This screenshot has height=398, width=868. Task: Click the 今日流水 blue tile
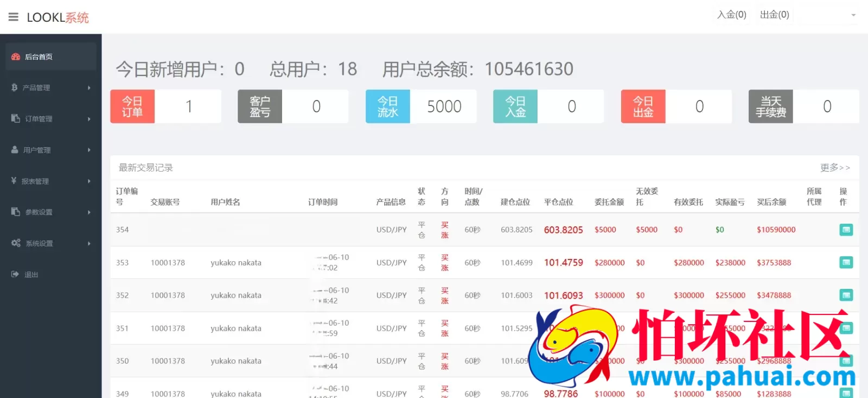coord(388,106)
